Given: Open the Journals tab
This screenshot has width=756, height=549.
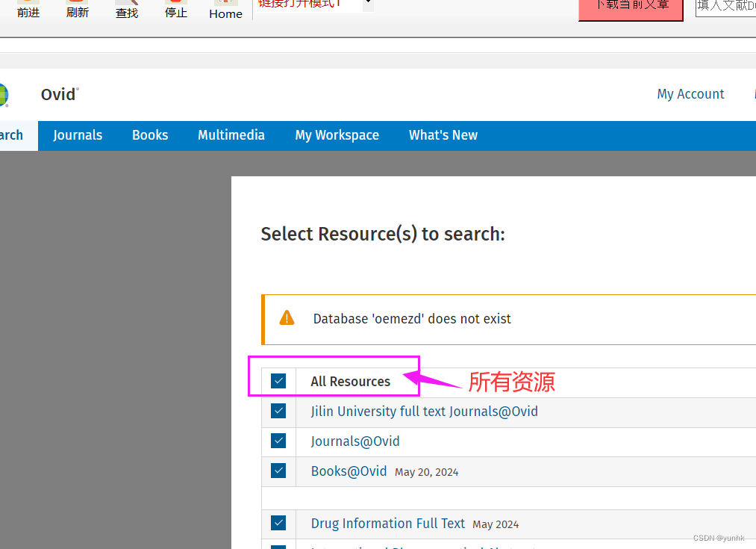Looking at the screenshot, I should point(78,135).
